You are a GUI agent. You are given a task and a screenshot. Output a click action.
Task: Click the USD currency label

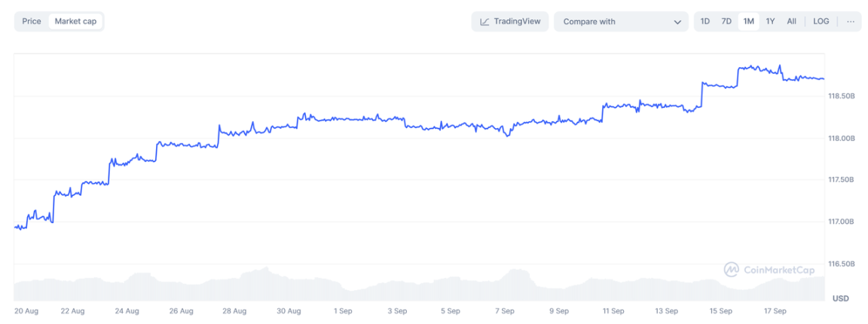point(840,298)
